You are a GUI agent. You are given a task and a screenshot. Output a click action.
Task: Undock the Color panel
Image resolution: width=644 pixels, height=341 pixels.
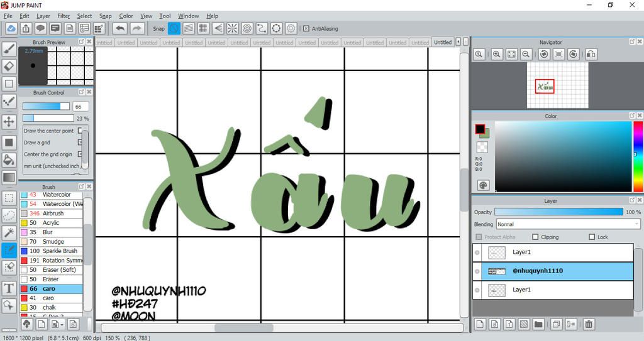click(632, 116)
